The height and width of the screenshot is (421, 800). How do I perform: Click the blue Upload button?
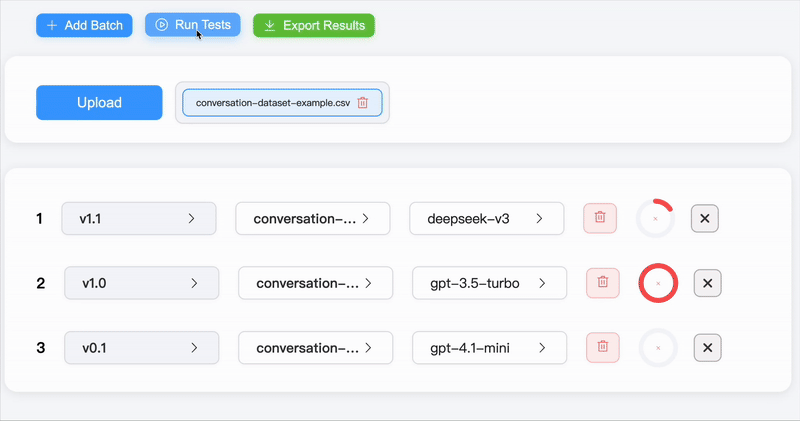click(x=99, y=103)
